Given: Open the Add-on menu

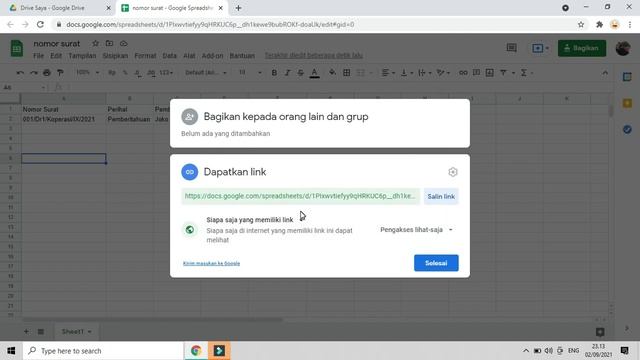Looking at the screenshot, I should point(212,56).
